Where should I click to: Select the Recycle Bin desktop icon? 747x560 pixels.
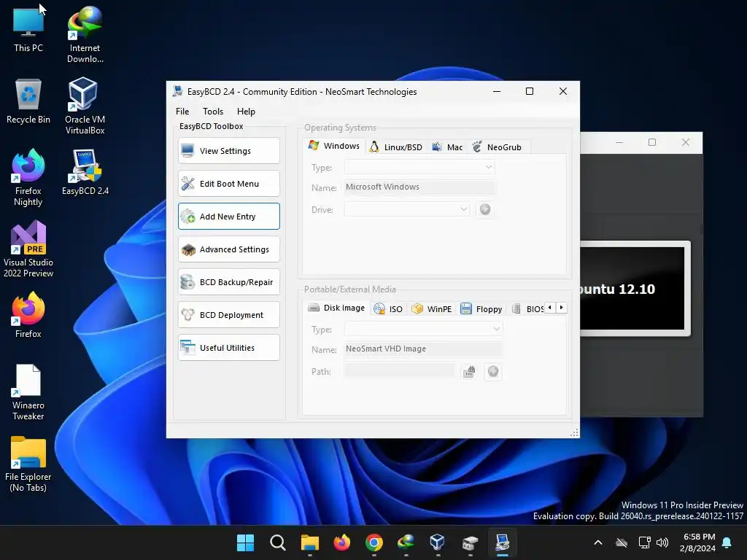28,101
